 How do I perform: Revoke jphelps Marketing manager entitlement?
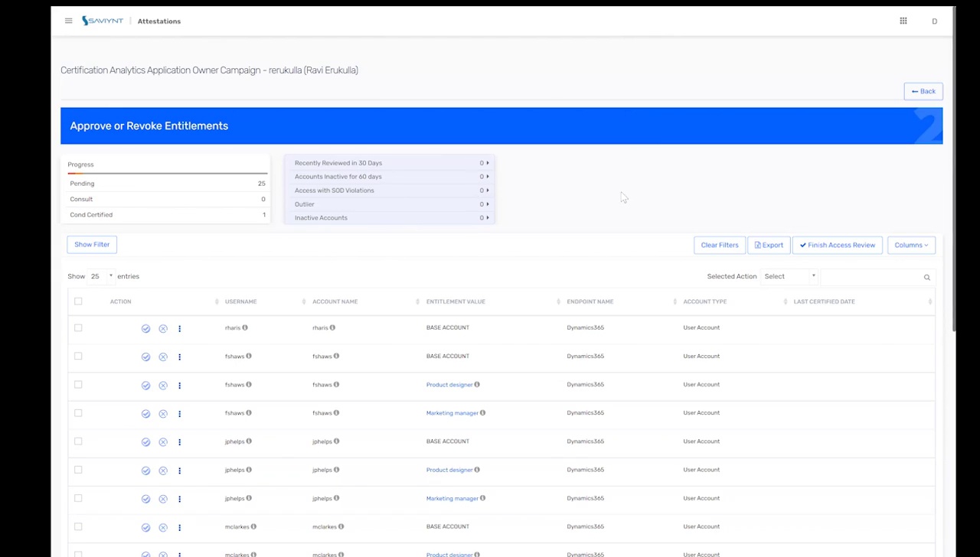click(163, 499)
